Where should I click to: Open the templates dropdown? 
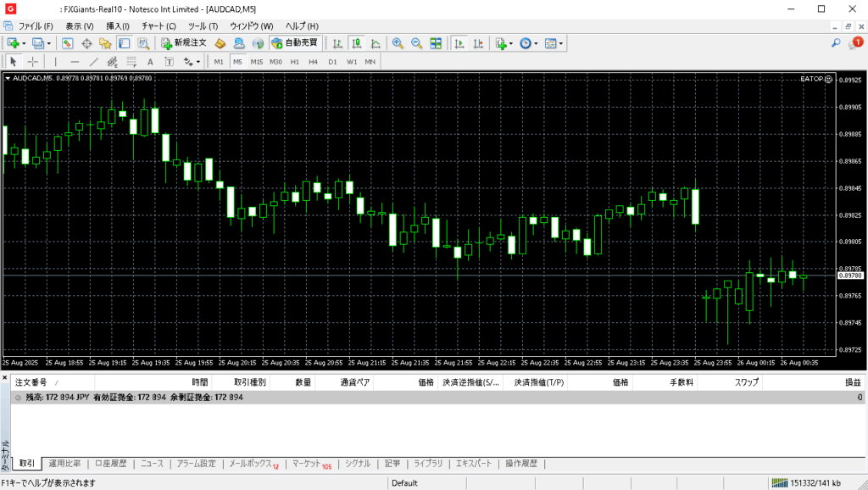[560, 43]
